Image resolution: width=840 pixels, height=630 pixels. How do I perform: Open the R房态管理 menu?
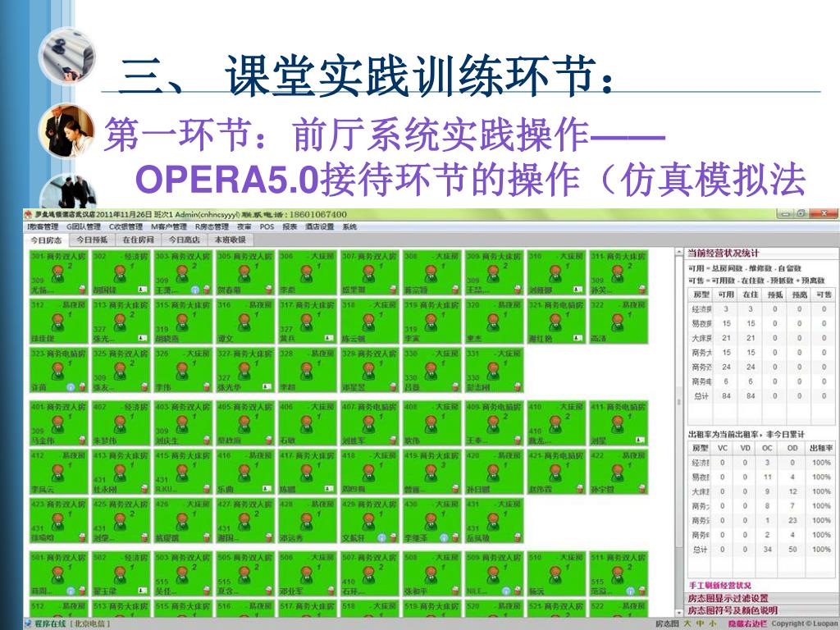[x=212, y=226]
